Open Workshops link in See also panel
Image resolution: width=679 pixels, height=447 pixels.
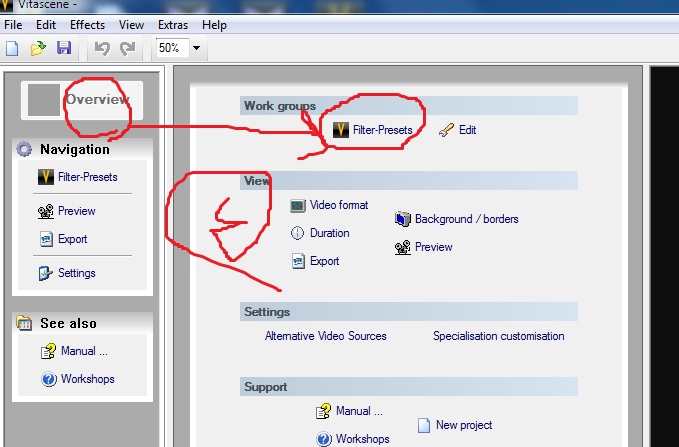(x=88, y=379)
